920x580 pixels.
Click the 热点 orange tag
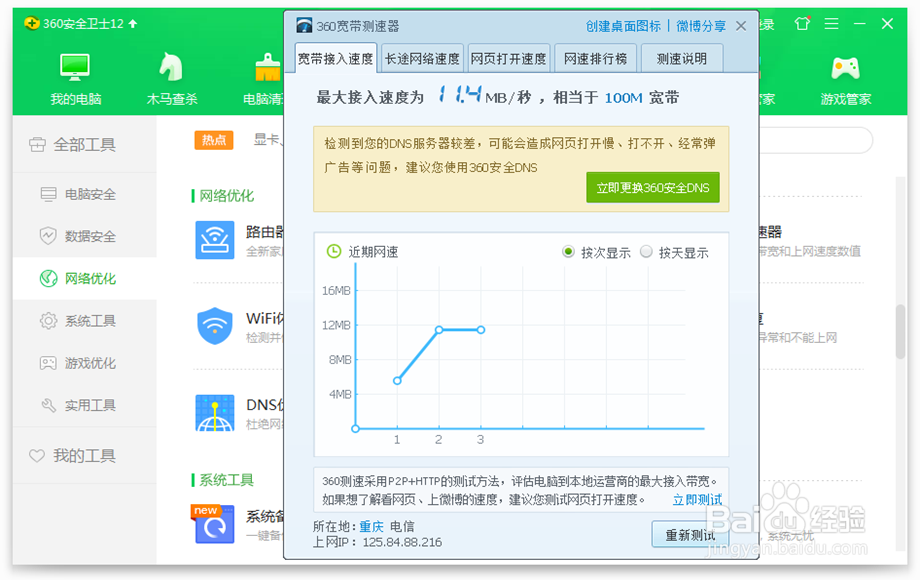[x=214, y=140]
